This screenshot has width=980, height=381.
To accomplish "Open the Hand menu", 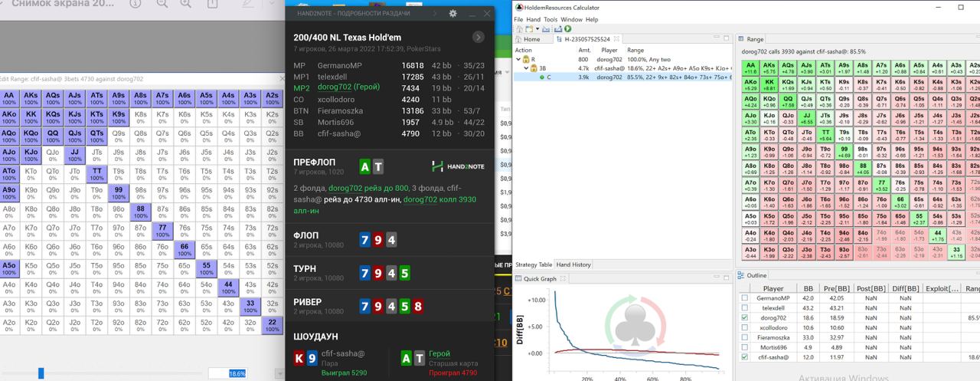I will pos(533,19).
